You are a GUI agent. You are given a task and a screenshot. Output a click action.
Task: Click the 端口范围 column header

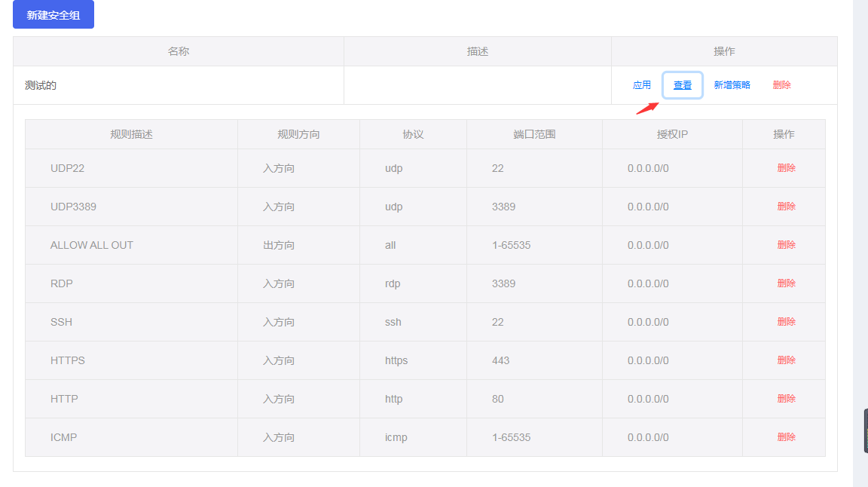(x=534, y=134)
